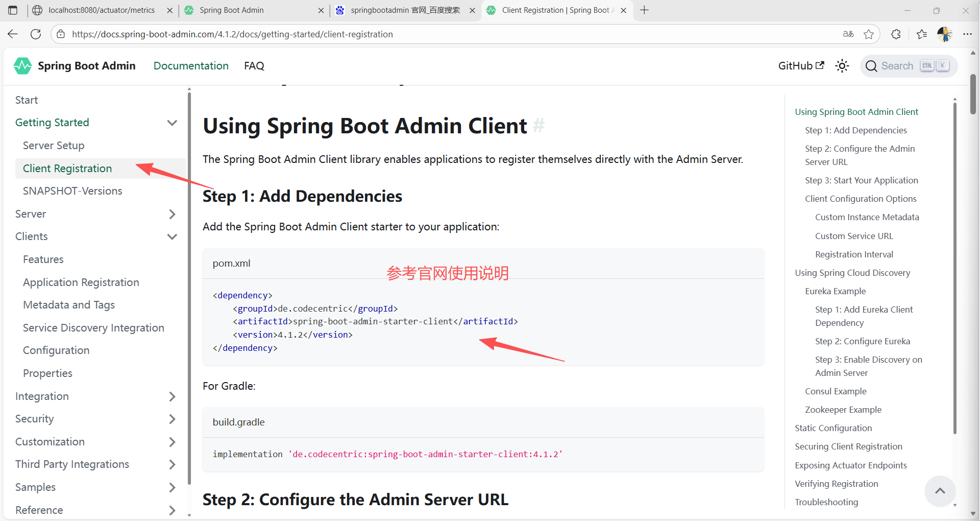This screenshot has width=980, height=521.
Task: Open the Documentation nav item
Action: pos(191,66)
